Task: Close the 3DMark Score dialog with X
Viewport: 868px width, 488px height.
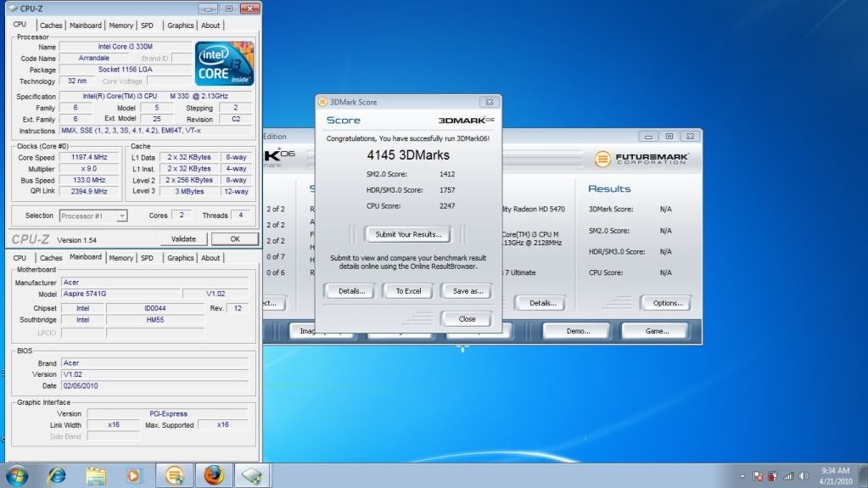Action: click(490, 102)
